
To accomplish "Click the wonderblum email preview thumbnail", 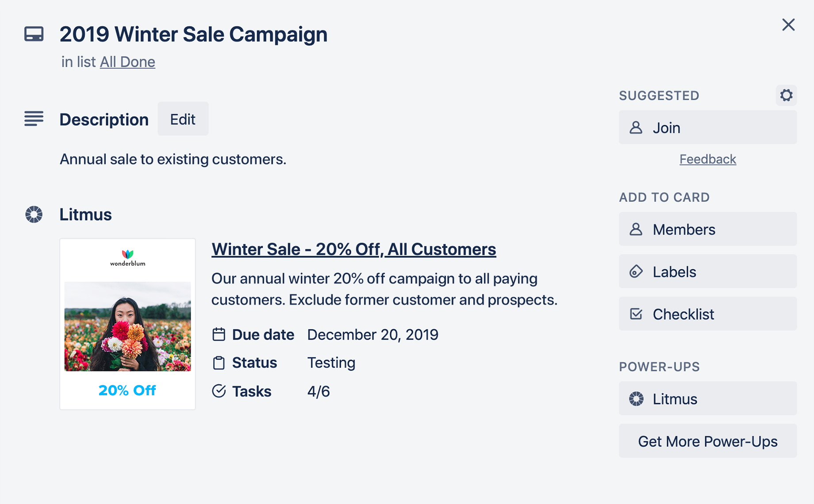I will tap(127, 324).
